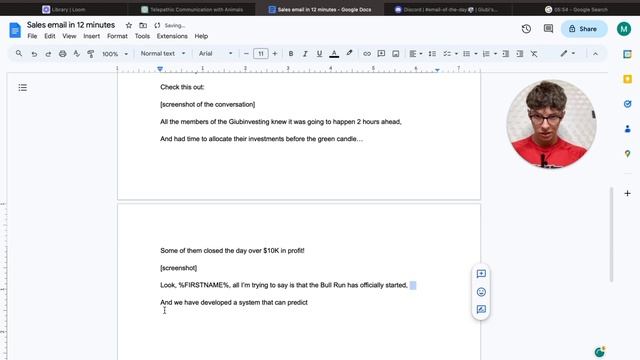Image resolution: width=640 pixels, height=360 pixels.
Task: Click the floating Add comment button
Action: (481, 274)
